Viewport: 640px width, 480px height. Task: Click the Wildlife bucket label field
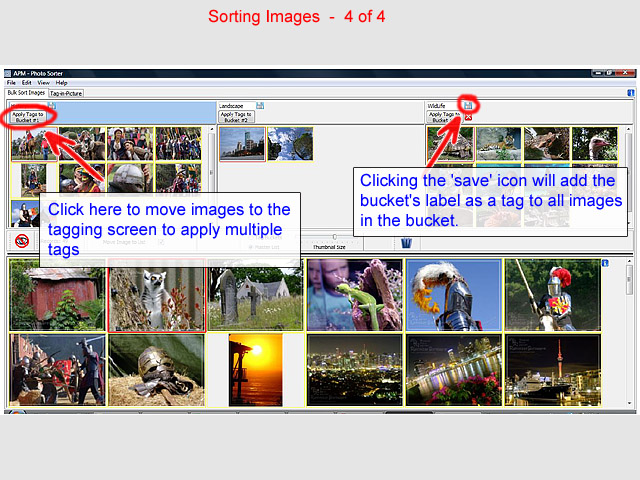[x=444, y=106]
